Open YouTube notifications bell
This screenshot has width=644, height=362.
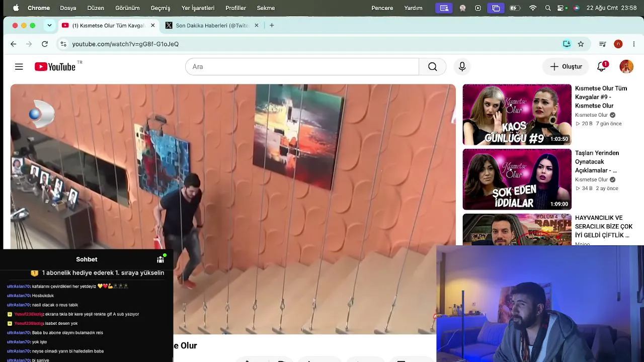(x=602, y=66)
